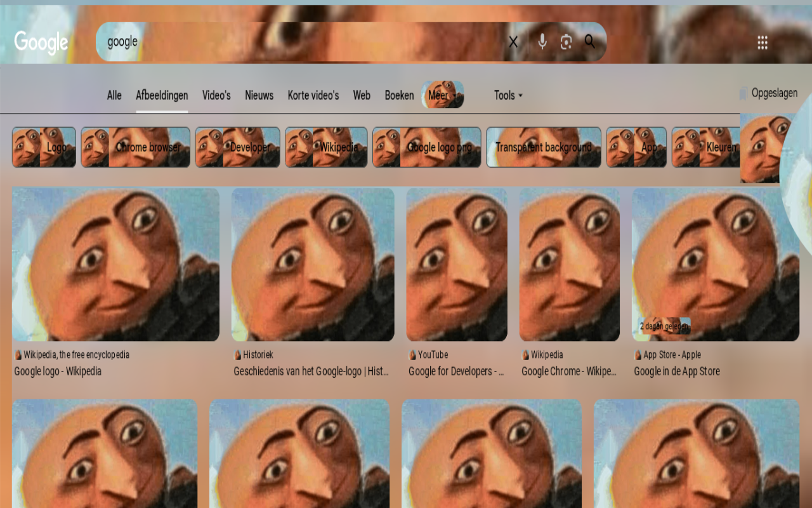Select the Chrome browser filter chip

pyautogui.click(x=135, y=147)
